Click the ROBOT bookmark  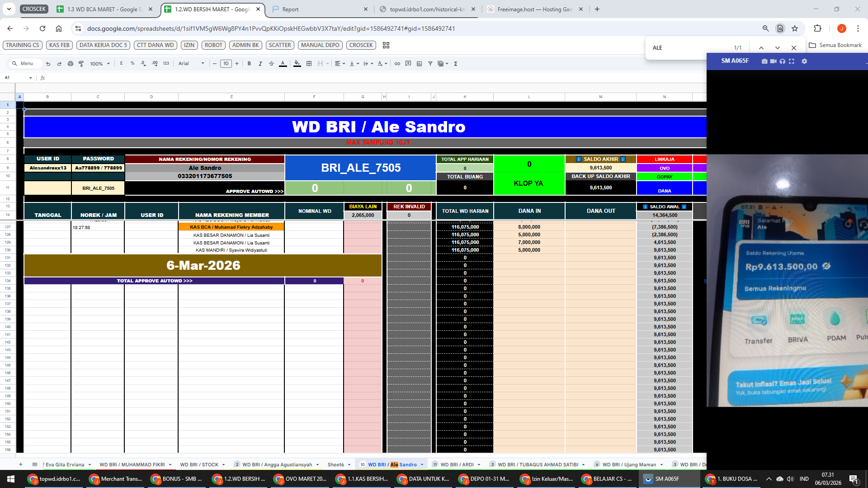point(213,45)
